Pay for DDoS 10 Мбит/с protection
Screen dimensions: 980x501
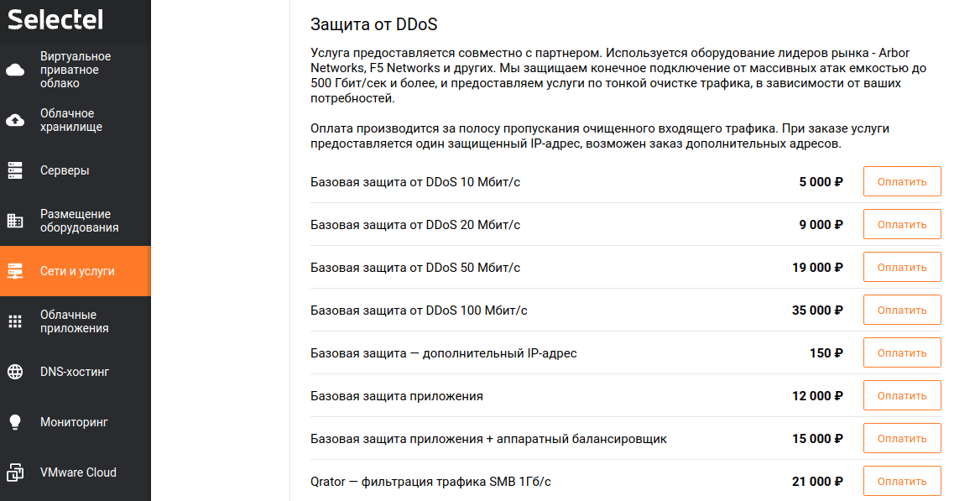(902, 181)
